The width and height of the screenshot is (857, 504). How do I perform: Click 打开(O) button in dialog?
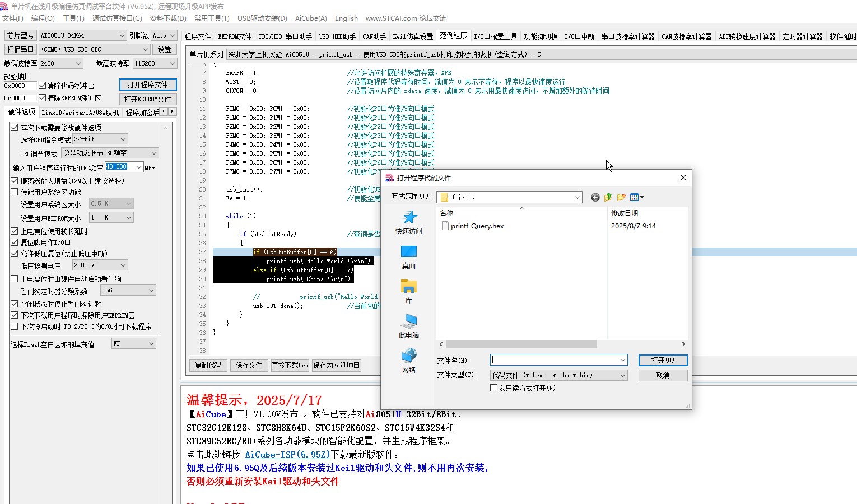(663, 360)
